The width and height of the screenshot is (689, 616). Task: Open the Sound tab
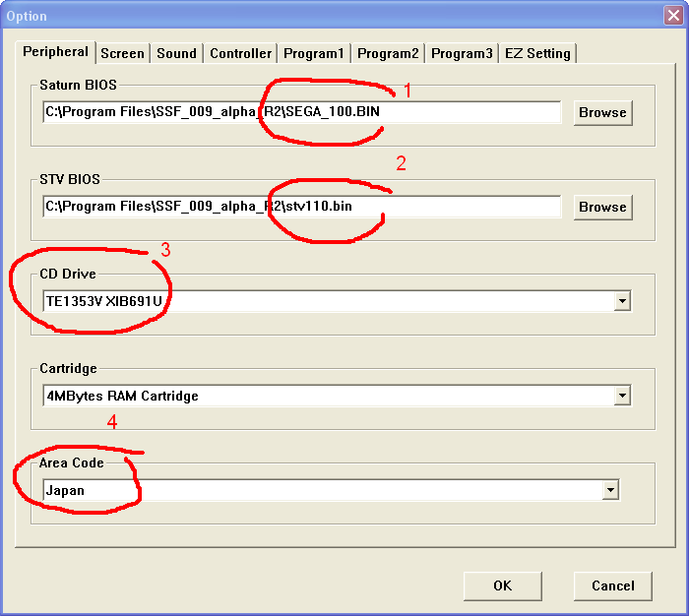point(176,53)
